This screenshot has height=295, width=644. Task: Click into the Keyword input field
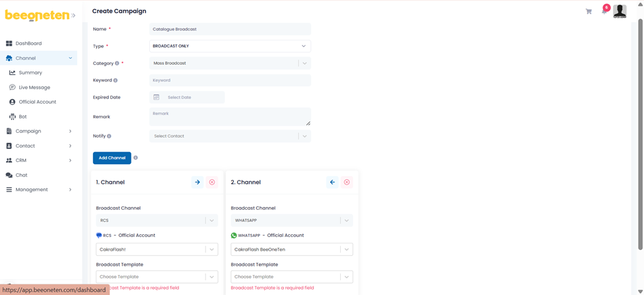point(230,81)
